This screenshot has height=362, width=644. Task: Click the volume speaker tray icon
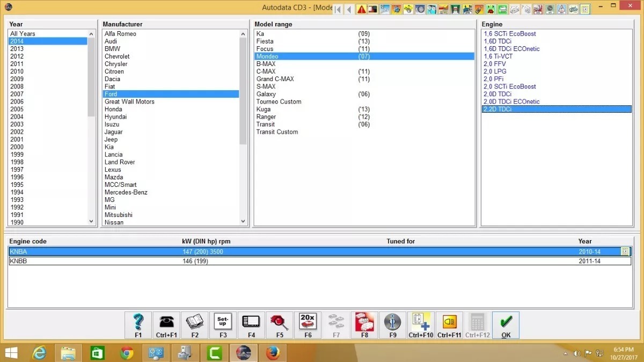coord(577,353)
